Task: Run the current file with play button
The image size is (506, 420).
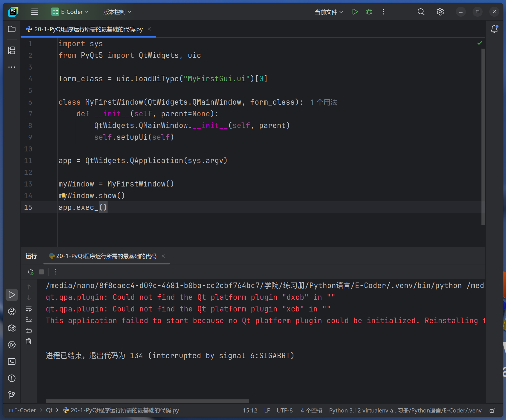Action: (x=355, y=12)
